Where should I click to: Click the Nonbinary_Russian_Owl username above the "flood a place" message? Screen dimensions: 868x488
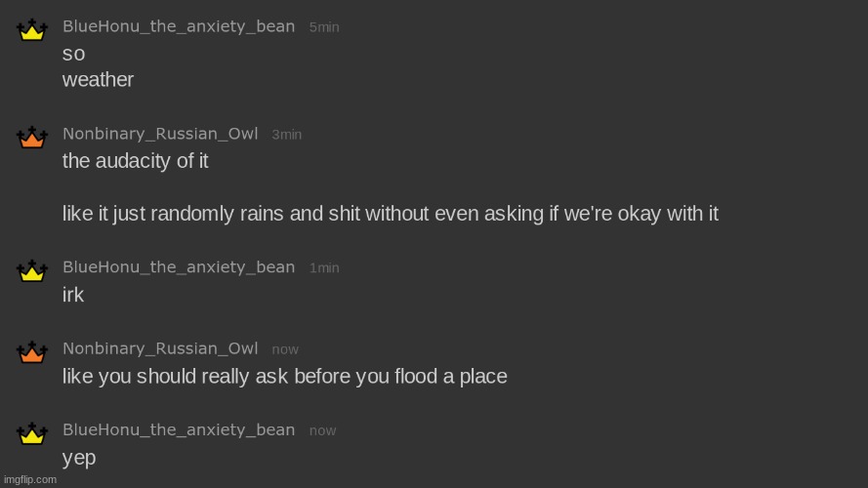point(160,348)
